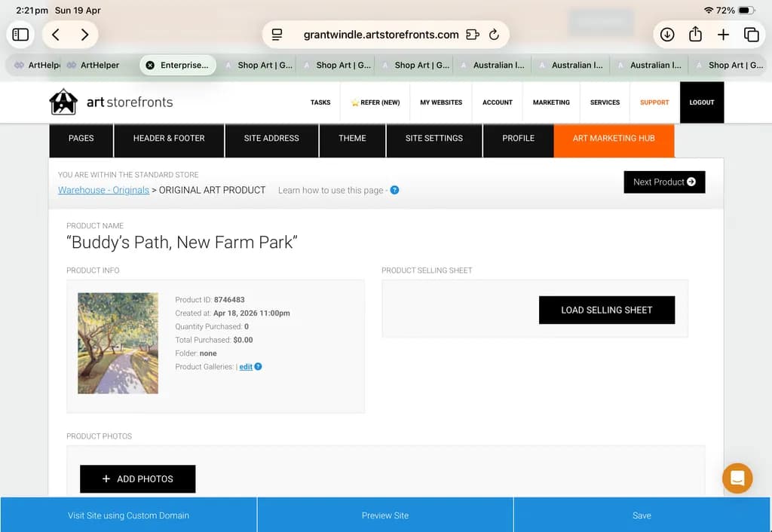Go back with the browser back arrow
Image resolution: width=772 pixels, height=532 pixels.
[56, 35]
